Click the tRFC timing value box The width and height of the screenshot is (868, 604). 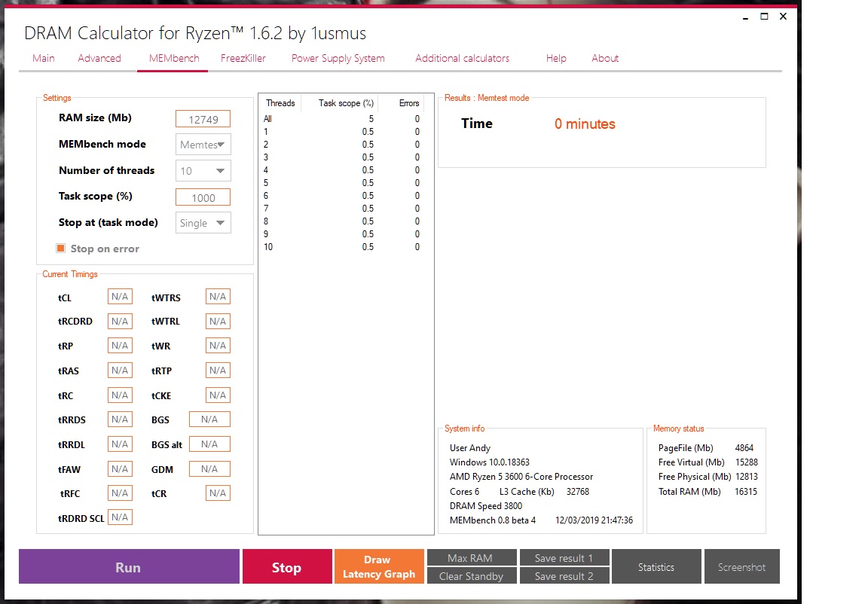pyautogui.click(x=120, y=493)
